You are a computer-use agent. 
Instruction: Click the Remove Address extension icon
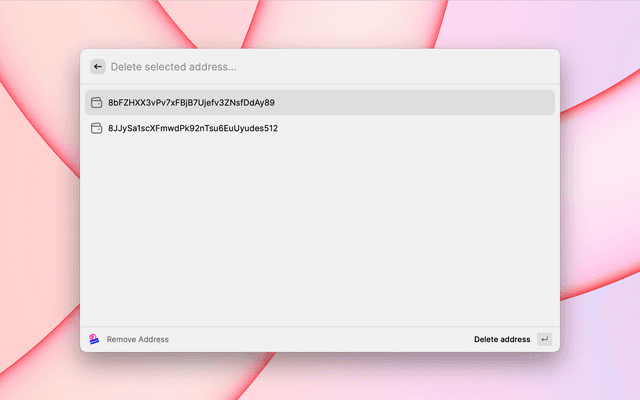(x=94, y=339)
